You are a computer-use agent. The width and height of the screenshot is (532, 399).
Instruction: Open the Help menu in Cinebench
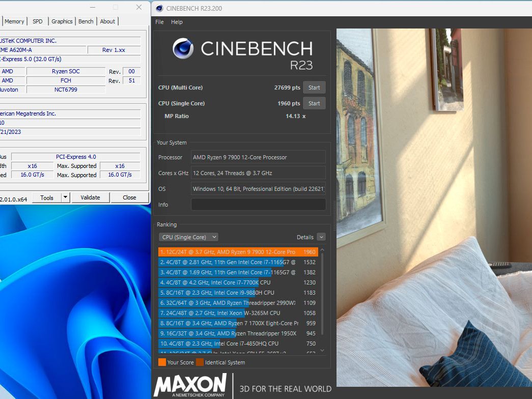177,22
